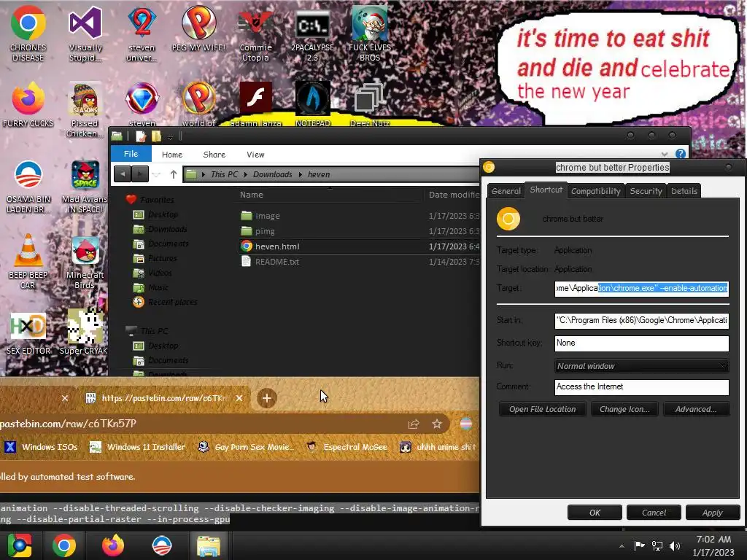Click the star bookmark icon in browser address bar
747x560 pixels.
point(437,424)
